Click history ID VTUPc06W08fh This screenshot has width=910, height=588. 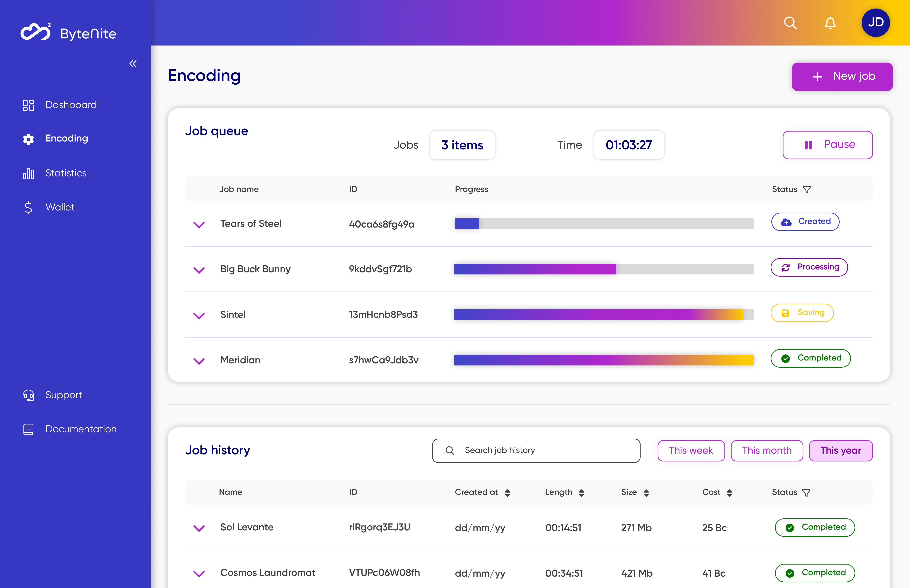click(384, 573)
